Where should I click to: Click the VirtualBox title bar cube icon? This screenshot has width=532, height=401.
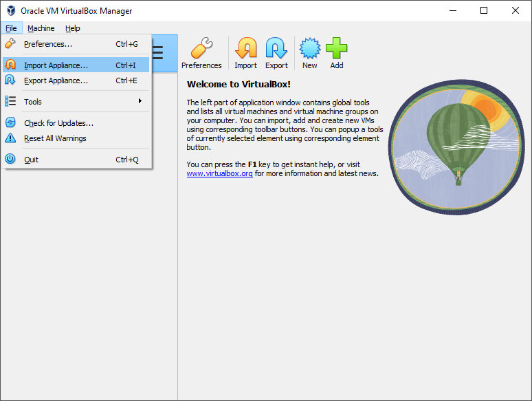[11, 10]
